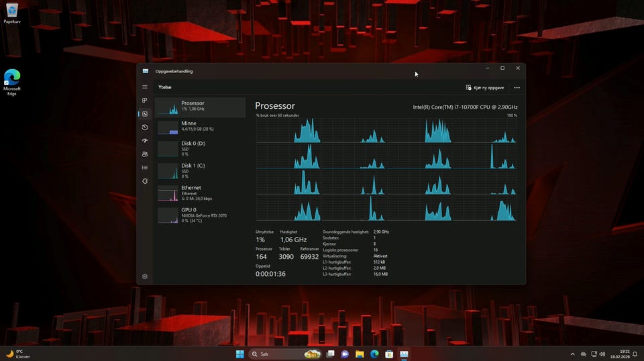The height and width of the screenshot is (361, 644).
Task: Open the Details list icon in sidebar
Action: tap(145, 168)
